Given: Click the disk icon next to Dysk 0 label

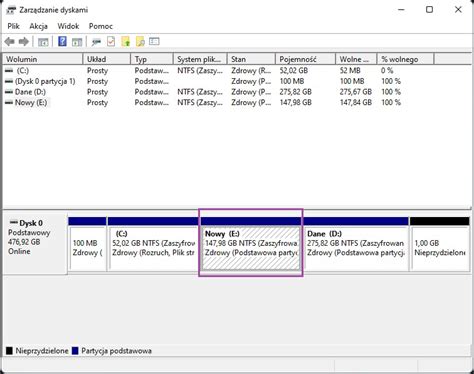Looking at the screenshot, I should pyautogui.click(x=14, y=222).
